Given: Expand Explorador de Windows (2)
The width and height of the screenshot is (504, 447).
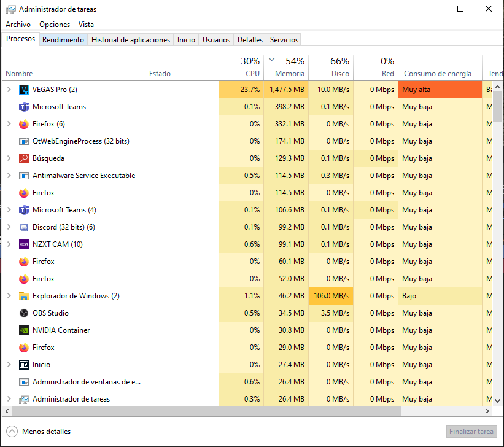Looking at the screenshot, I should [9, 296].
